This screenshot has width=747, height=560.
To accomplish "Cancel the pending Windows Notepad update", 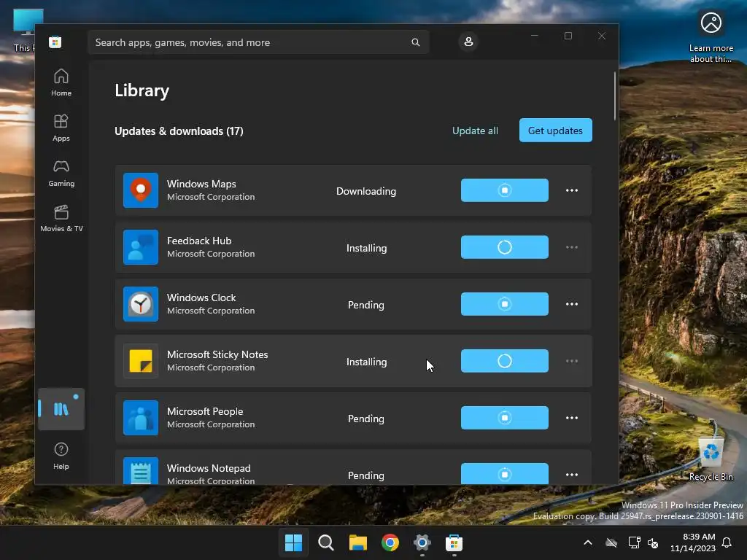I will click(505, 474).
